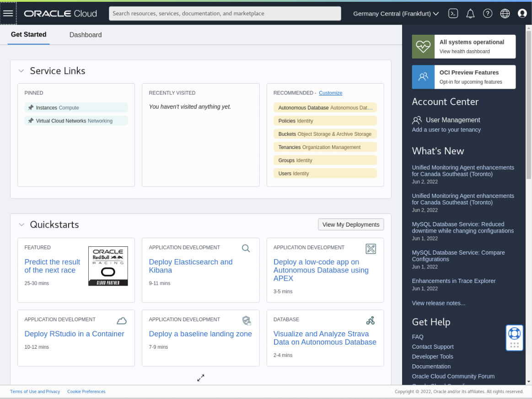Open MySQL Database Service Reduced downtime news
This screenshot has height=399, width=532.
(463, 228)
